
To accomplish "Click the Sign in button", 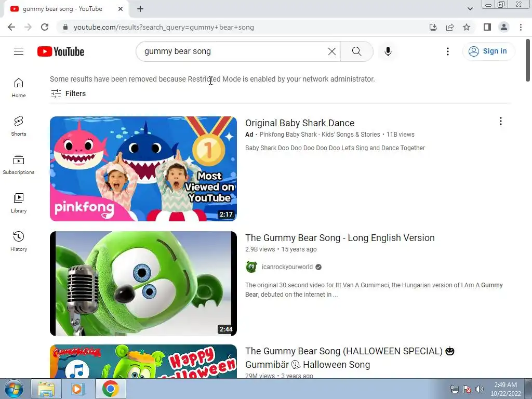I will tap(488, 51).
